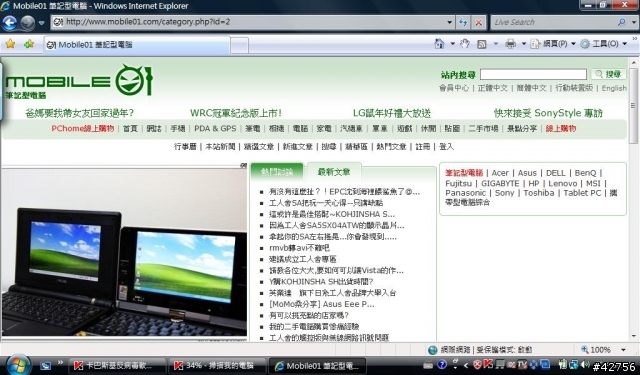Click the TV tray icon
Screen dimensions: 640x375
[x=522, y=364]
